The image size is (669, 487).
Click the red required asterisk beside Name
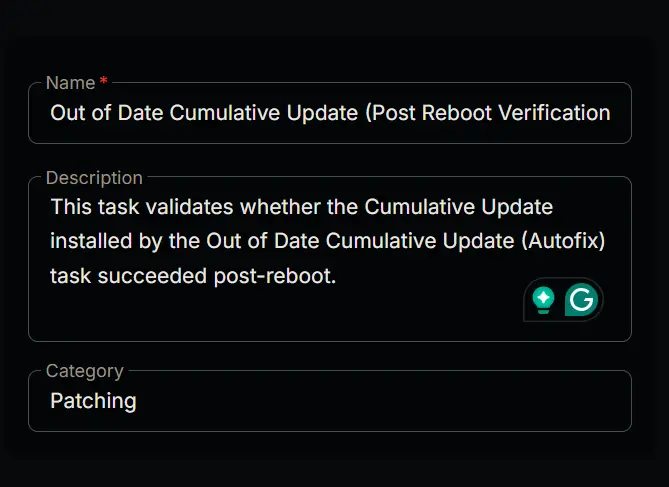(x=103, y=81)
